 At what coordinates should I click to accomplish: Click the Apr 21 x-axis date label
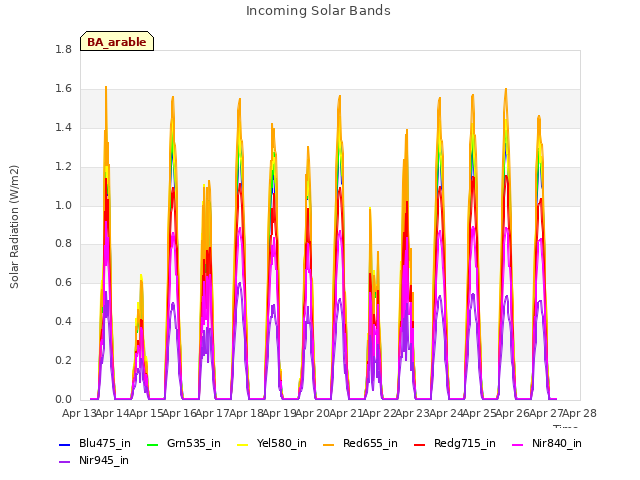click(x=346, y=413)
